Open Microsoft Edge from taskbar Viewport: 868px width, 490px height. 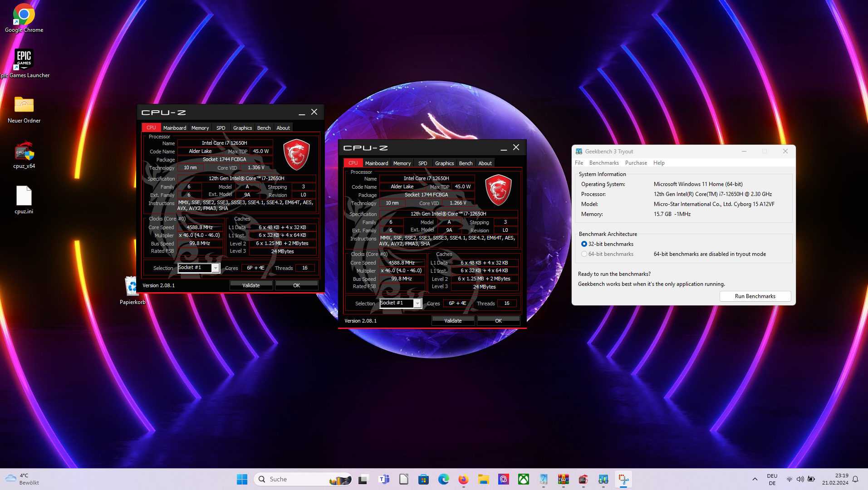[443, 479]
